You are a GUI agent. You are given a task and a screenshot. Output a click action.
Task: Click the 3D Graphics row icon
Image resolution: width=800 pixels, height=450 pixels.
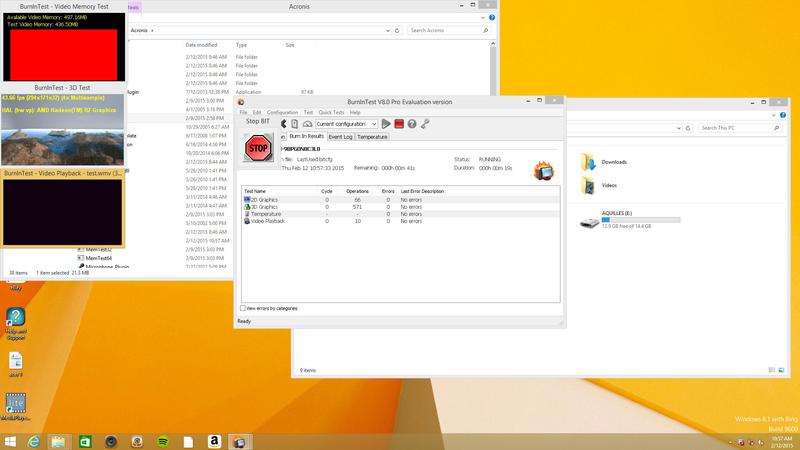click(x=247, y=207)
